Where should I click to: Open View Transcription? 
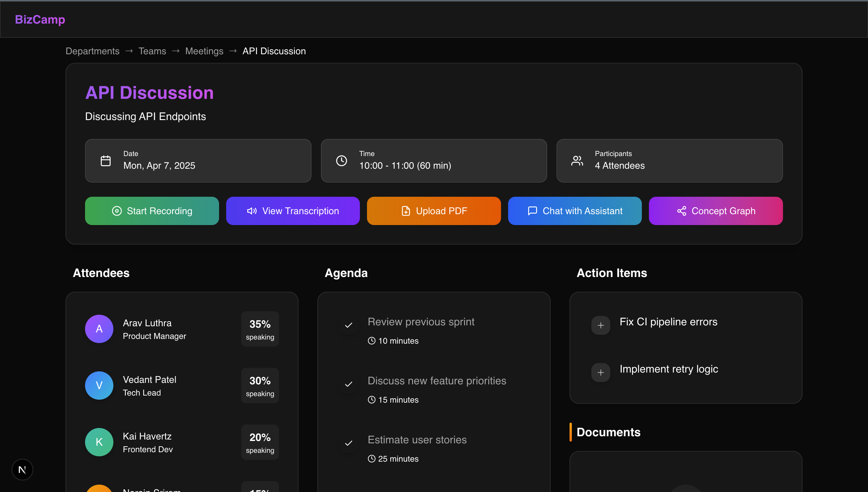click(293, 211)
